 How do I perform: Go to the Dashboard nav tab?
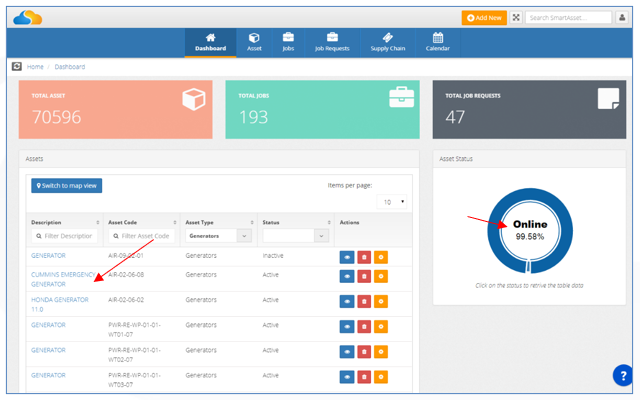211,43
